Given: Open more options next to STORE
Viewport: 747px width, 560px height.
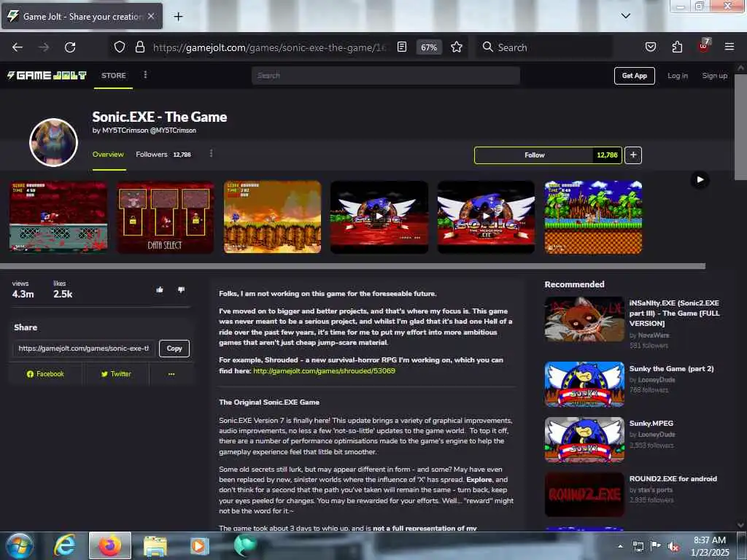Looking at the screenshot, I should point(145,75).
